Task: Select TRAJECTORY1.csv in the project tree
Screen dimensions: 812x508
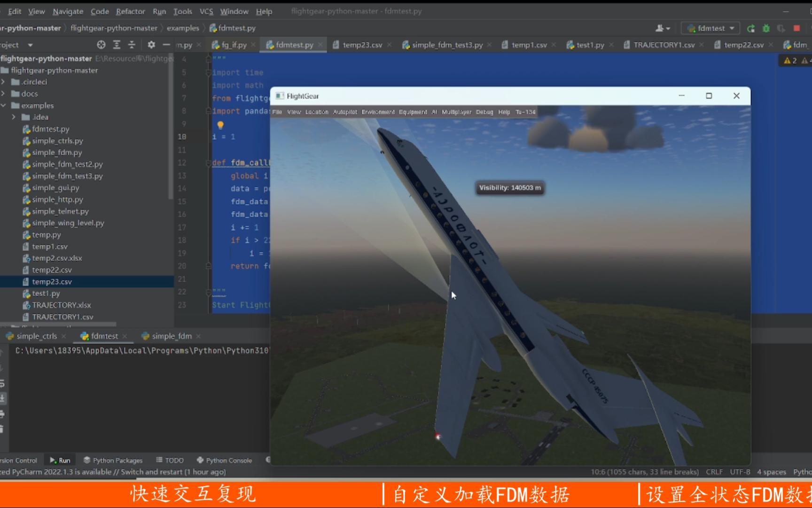Action: (63, 317)
